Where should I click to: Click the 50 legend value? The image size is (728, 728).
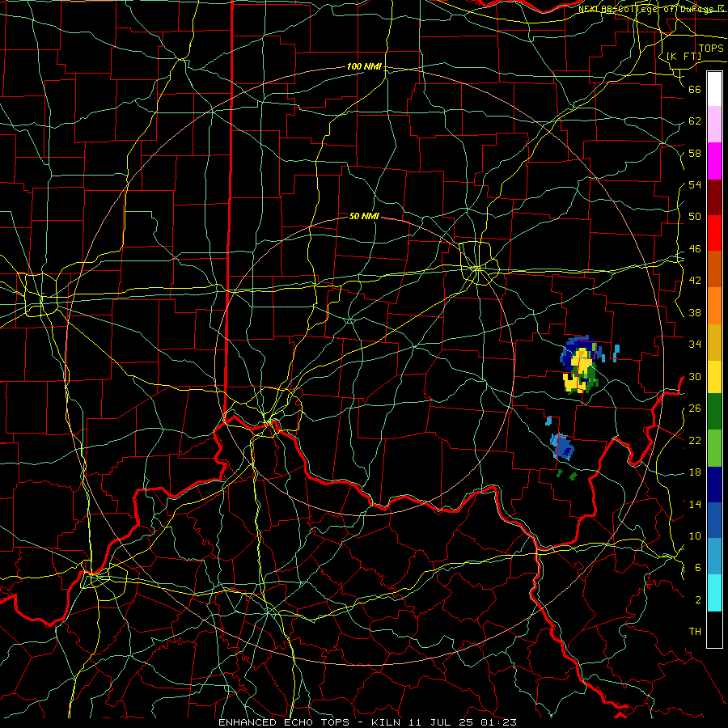tap(695, 217)
